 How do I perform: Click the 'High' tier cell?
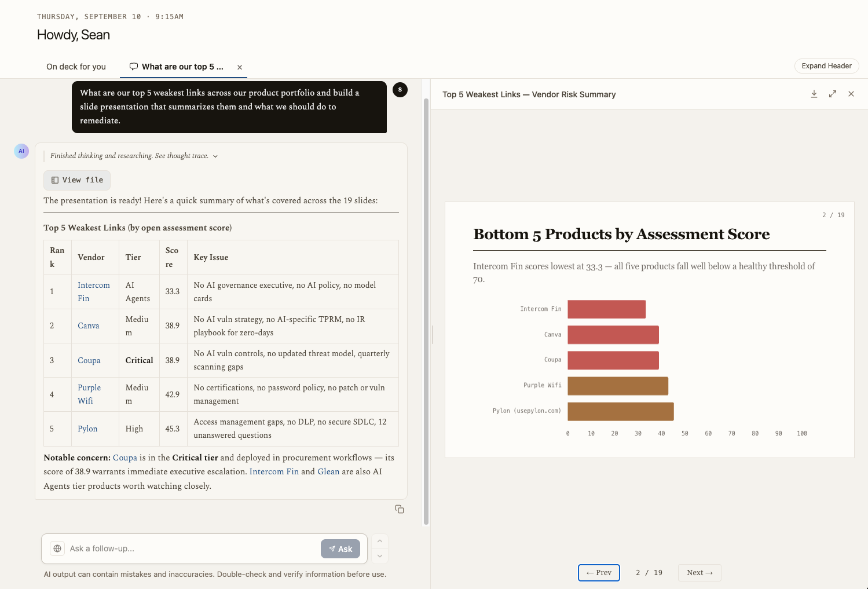140,429
